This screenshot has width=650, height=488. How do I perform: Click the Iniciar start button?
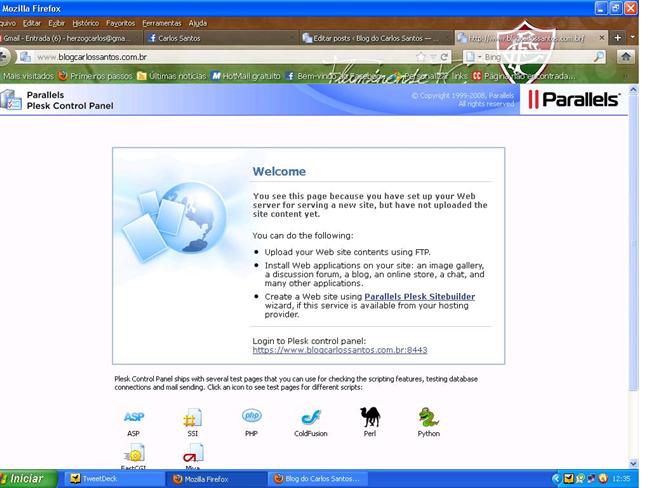(x=27, y=479)
